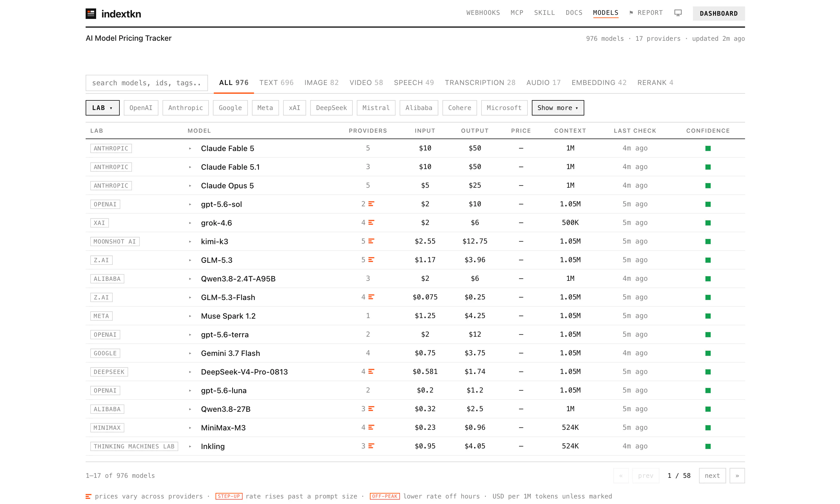Click price-variance icon in Inkling row
Image resolution: width=840 pixels, height=504 pixels.
pos(371,446)
